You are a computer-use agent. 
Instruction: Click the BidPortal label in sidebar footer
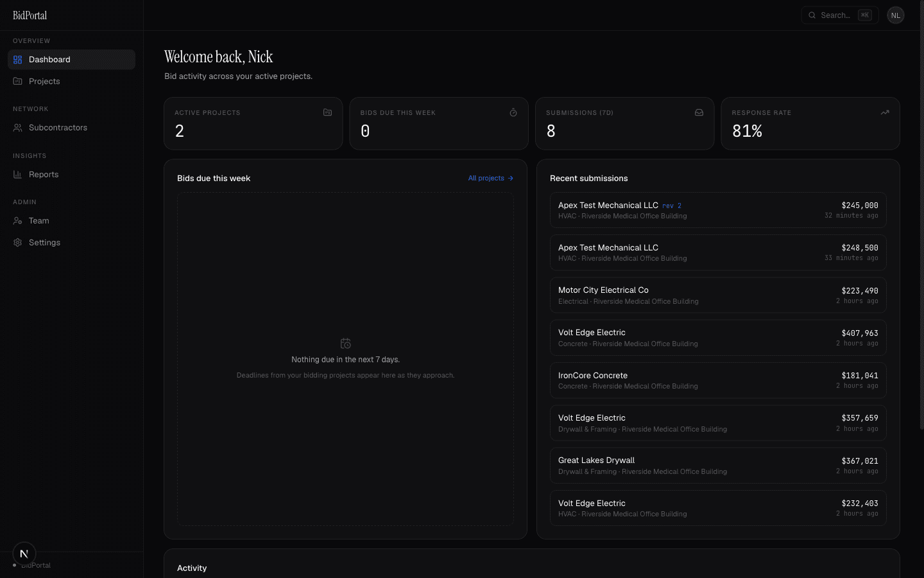point(36,566)
